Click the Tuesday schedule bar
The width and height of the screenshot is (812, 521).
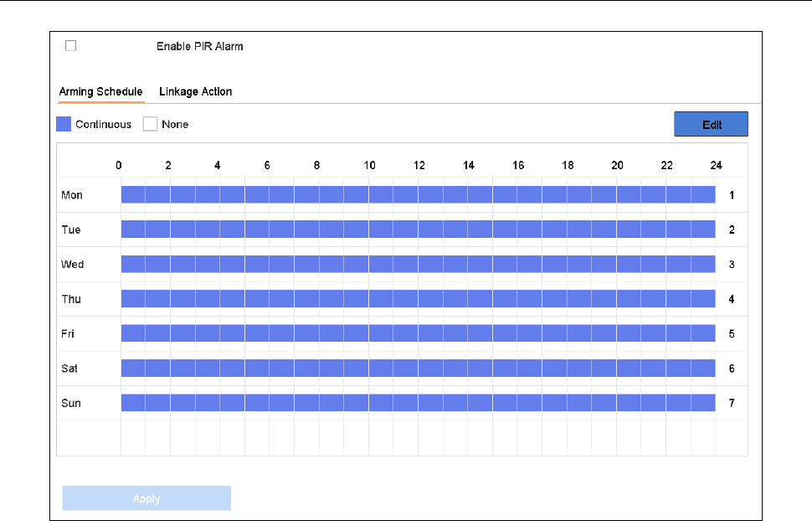point(418,230)
